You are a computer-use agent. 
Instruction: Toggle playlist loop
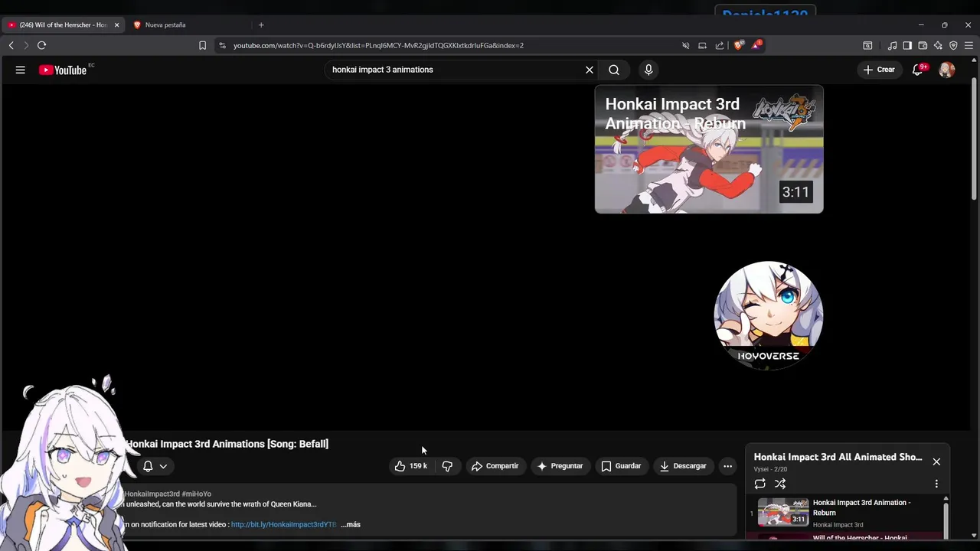pos(759,484)
